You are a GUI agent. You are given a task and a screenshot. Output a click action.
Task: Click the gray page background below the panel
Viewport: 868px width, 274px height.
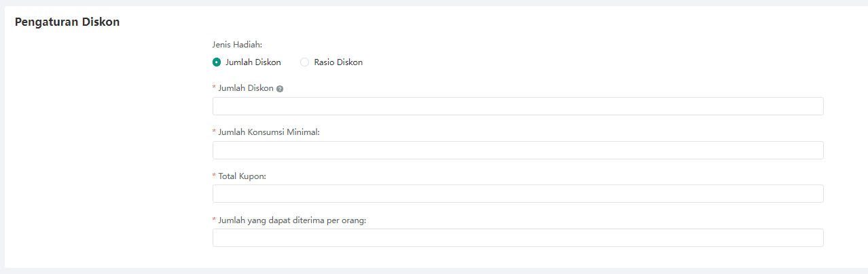tap(434, 271)
